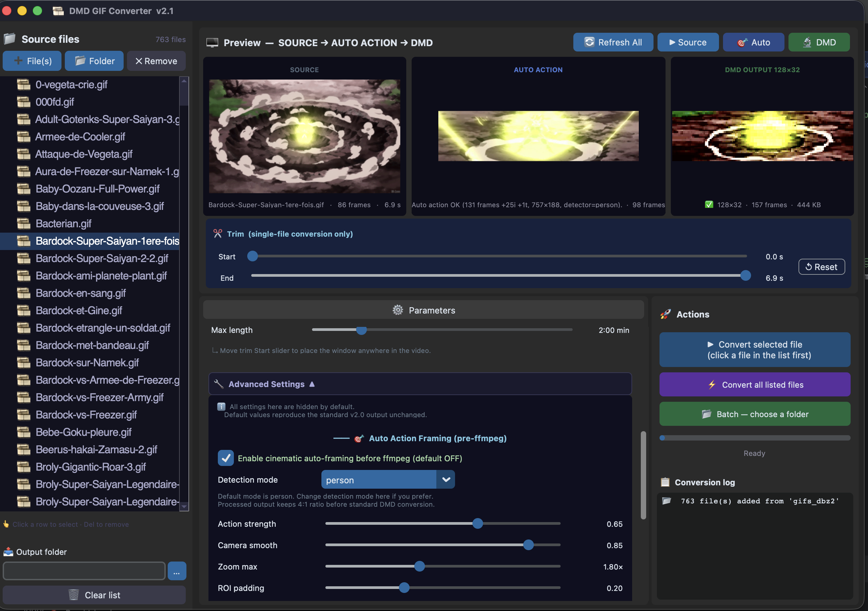This screenshot has height=611, width=868.
Task: Click the AUTO ACTION preview thumbnail
Action: tap(538, 136)
